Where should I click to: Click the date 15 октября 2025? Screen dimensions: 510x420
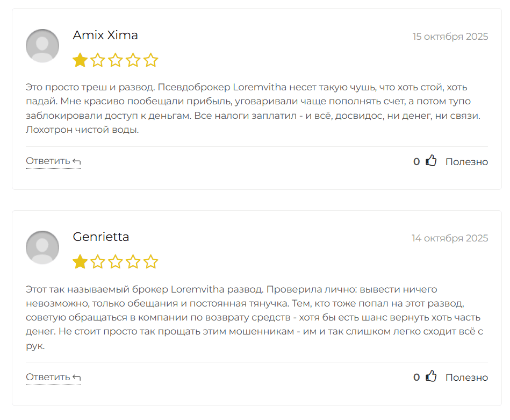(450, 37)
